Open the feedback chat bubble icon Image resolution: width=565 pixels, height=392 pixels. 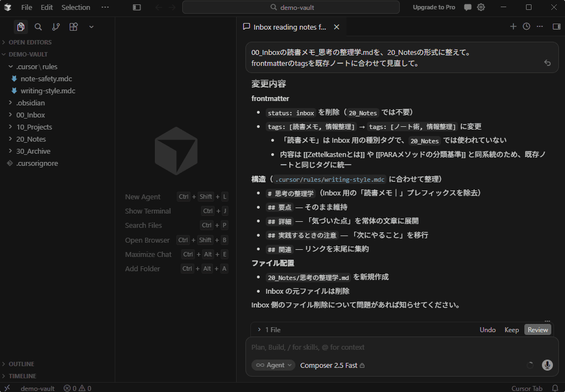pos(468,7)
